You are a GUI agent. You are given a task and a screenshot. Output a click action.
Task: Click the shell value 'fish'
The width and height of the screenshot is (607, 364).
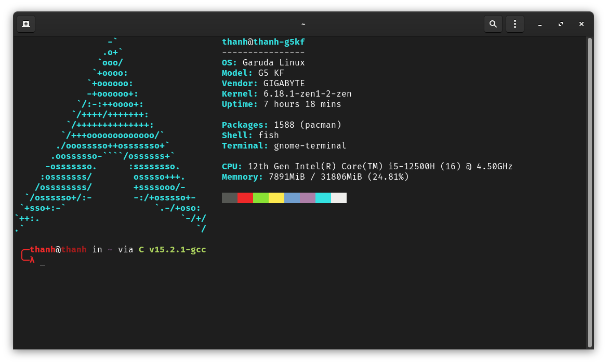click(x=269, y=136)
